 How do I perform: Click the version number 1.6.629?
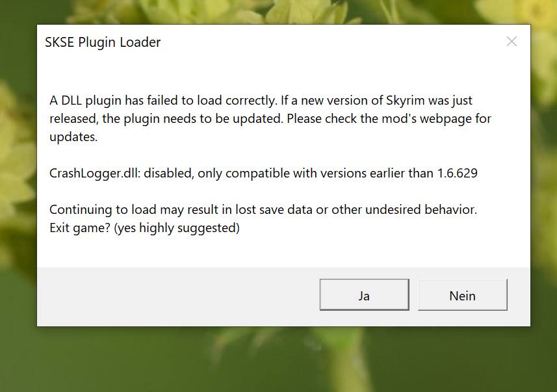click(456, 174)
